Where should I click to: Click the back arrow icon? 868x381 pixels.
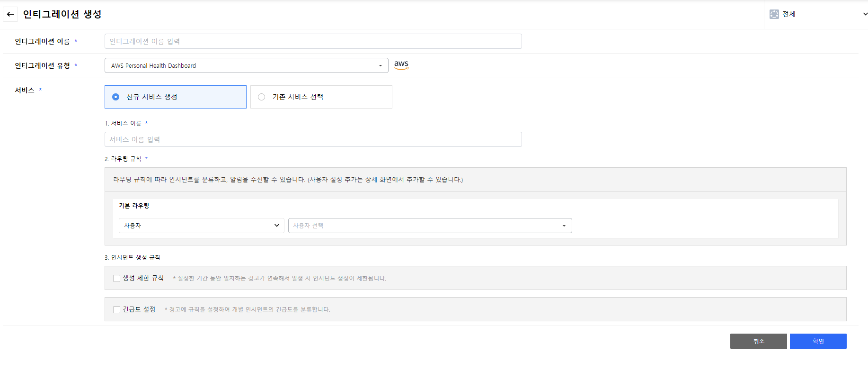[10, 14]
